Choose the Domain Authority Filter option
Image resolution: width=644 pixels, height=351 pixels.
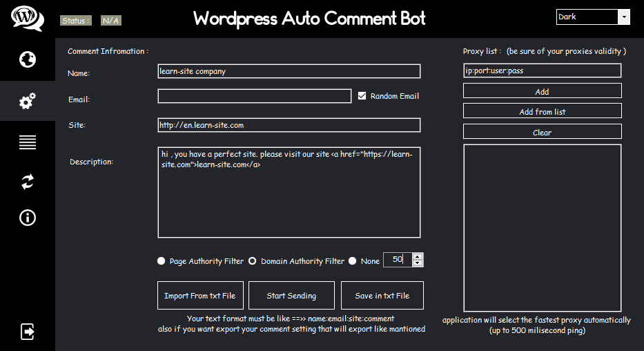[253, 261]
